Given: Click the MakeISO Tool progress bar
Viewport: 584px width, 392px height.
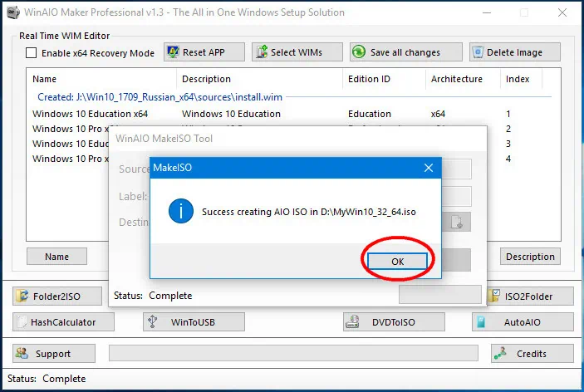Looking at the screenshot, I should pos(440,295).
